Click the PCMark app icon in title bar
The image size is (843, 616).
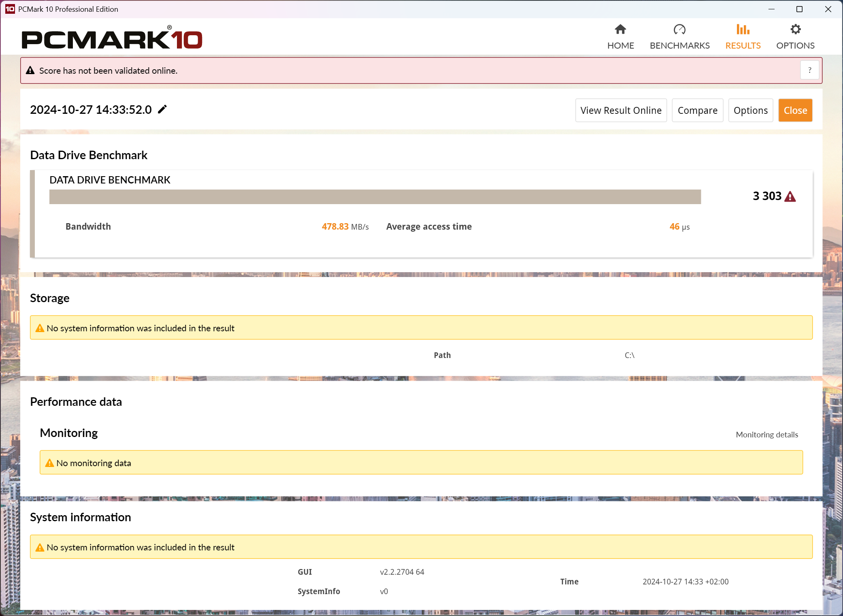click(x=10, y=9)
